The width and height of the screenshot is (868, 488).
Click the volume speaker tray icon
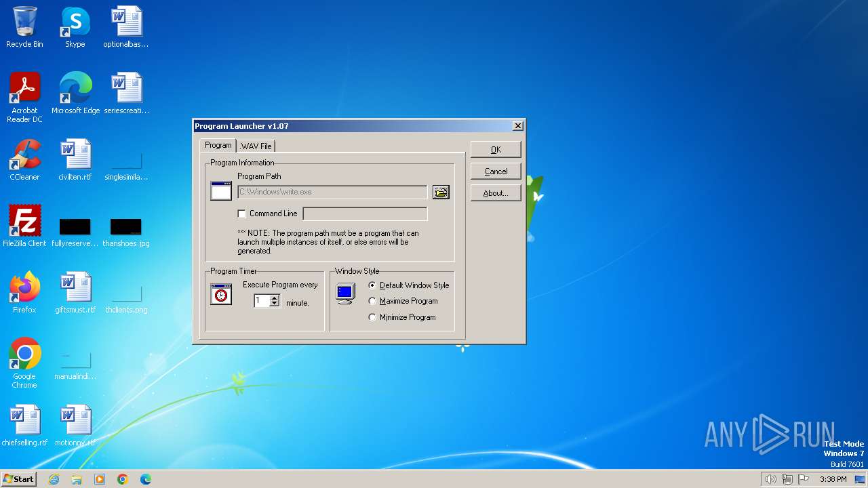tap(770, 479)
